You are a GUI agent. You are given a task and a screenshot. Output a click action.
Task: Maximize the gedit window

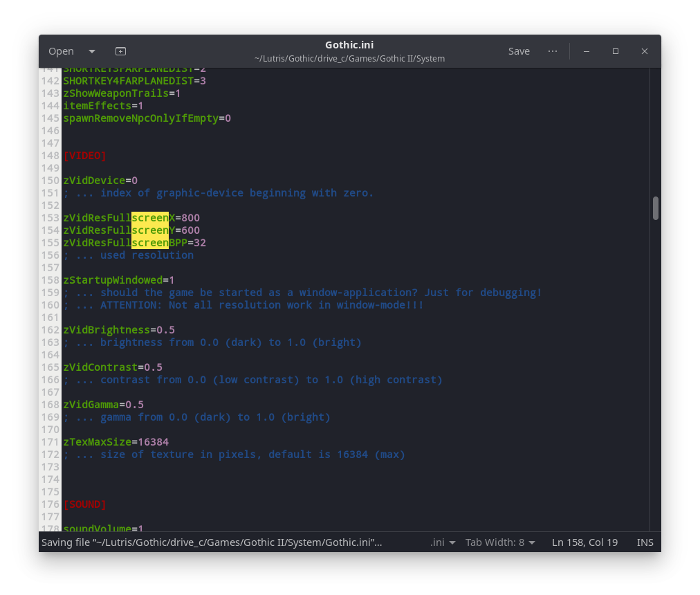point(616,51)
